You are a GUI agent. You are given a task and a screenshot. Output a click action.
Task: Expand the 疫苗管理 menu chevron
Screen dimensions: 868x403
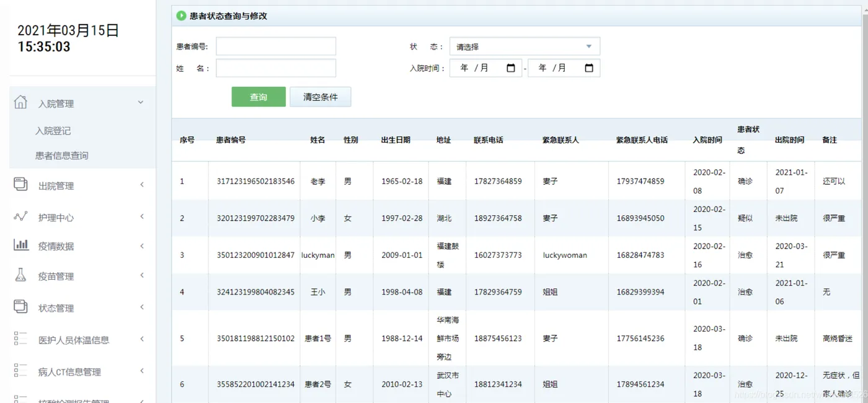tap(142, 275)
